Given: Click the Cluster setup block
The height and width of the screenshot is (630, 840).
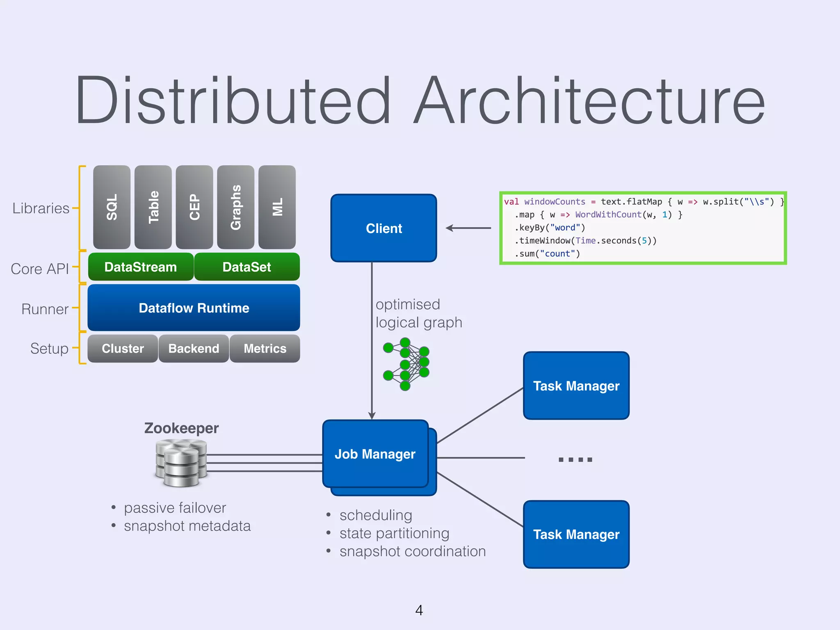Looking at the screenshot, I should 123,348.
